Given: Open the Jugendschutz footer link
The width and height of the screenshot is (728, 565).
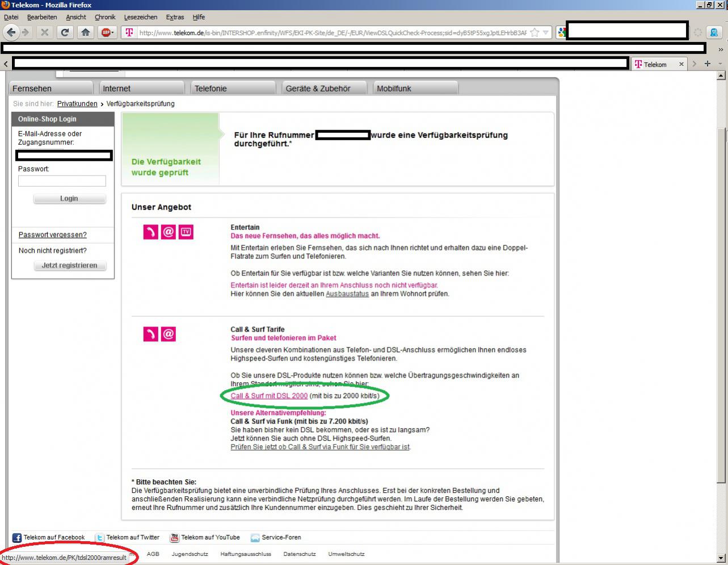Looking at the screenshot, I should pos(190,554).
